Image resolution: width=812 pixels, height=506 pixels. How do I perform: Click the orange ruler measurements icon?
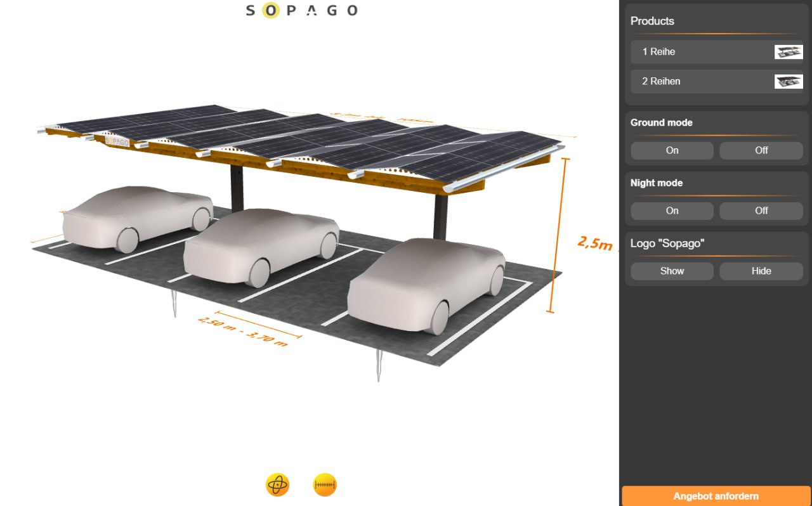[325, 485]
